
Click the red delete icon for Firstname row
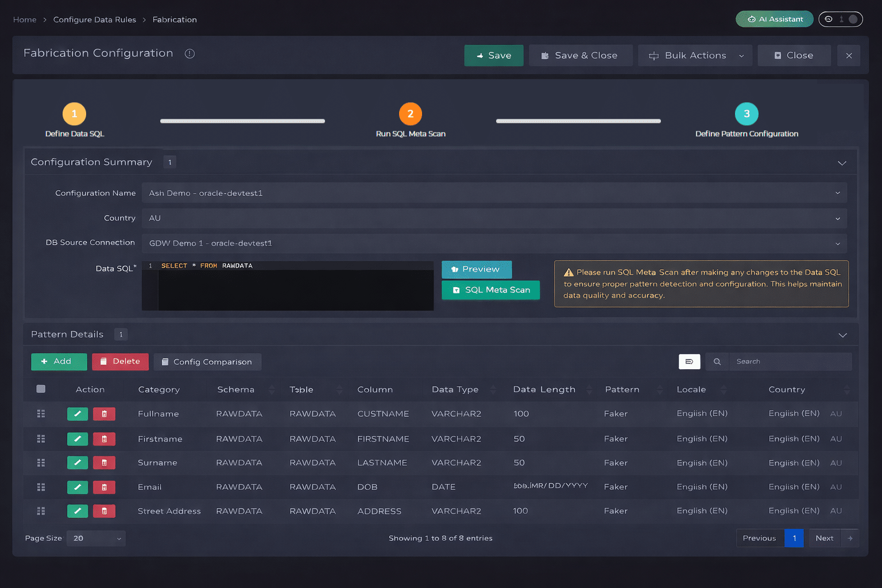104,439
